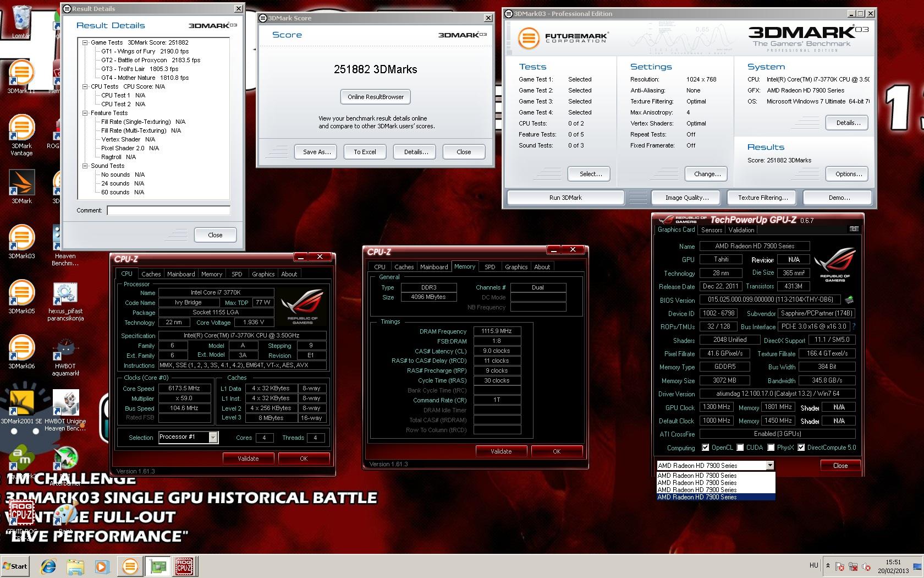924x578 pixels.
Task: Click Details... under 3DMark03 System
Action: (x=848, y=123)
